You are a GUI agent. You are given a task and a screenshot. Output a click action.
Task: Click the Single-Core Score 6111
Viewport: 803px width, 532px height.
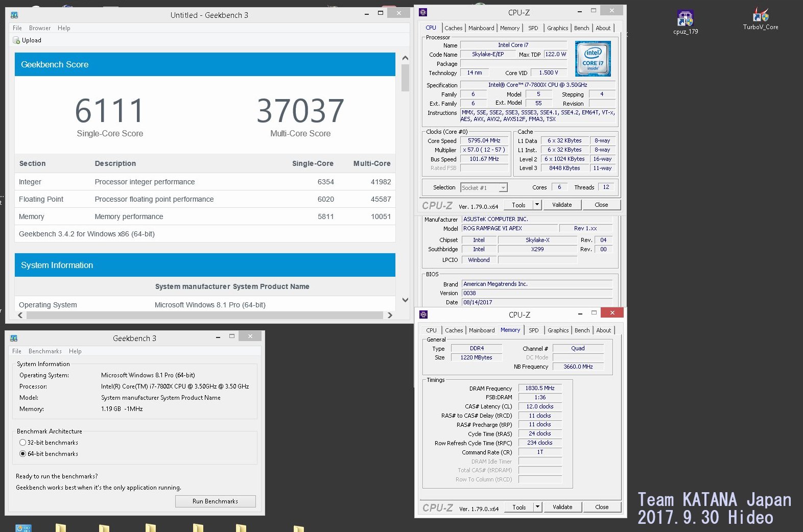(x=109, y=111)
